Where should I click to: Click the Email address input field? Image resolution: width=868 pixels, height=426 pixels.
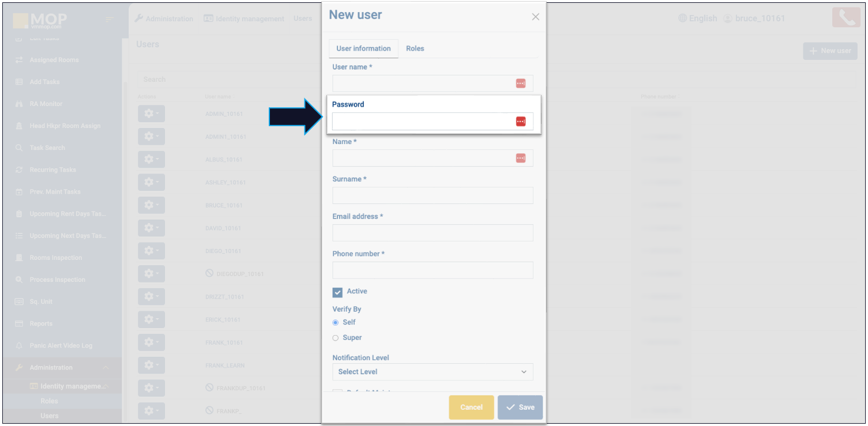tap(433, 233)
